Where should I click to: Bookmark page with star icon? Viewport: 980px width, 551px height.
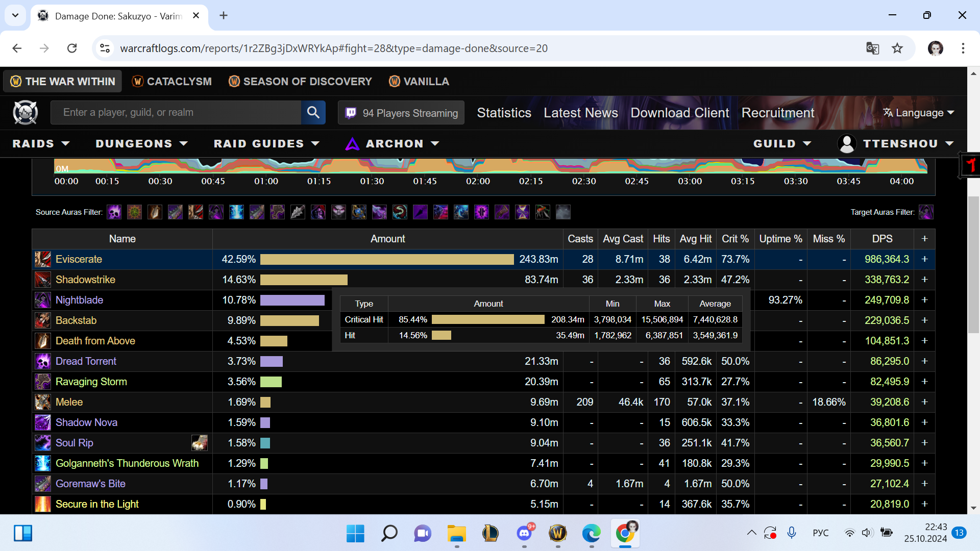click(897, 48)
